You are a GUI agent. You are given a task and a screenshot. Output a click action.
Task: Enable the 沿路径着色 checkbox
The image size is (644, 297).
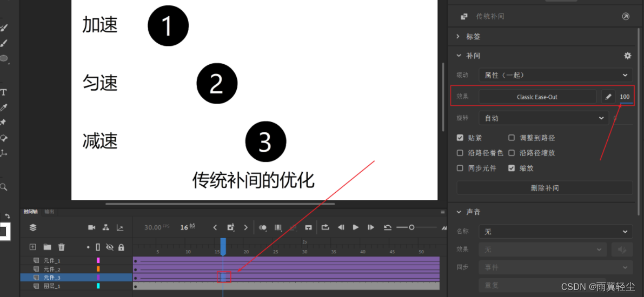tap(460, 153)
